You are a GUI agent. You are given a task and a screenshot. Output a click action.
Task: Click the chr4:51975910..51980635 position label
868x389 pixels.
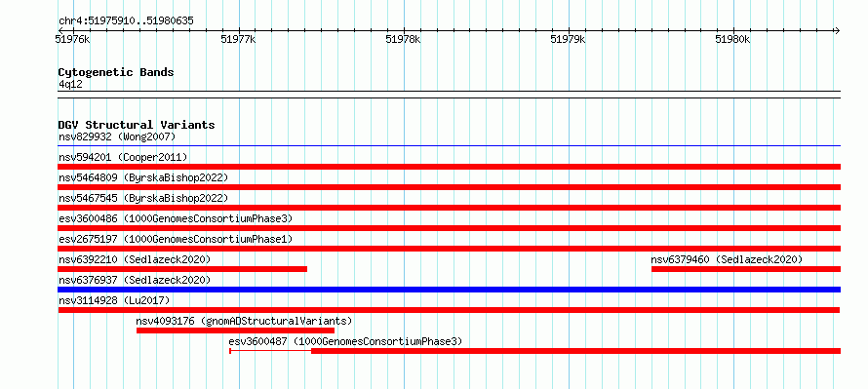coord(126,21)
